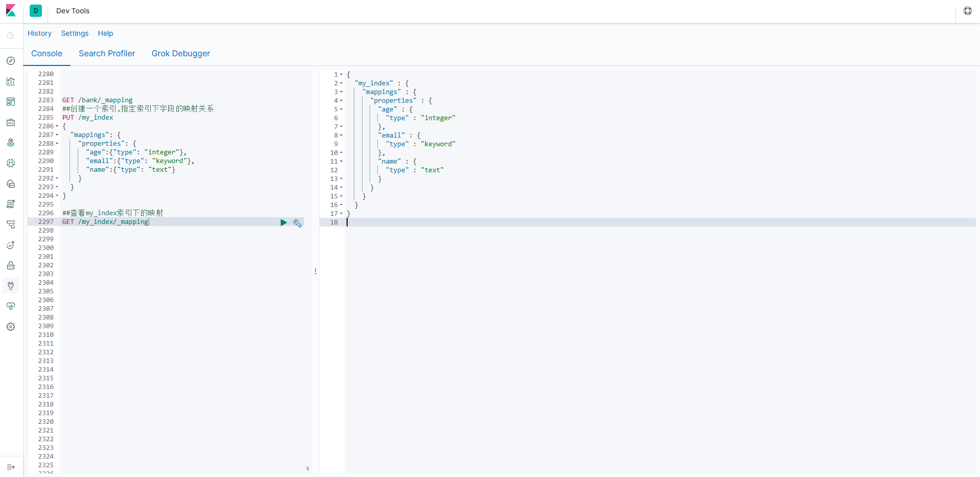Open Discover from the compass sidebar icon
Screen dimensions: 980x477
(x=11, y=61)
